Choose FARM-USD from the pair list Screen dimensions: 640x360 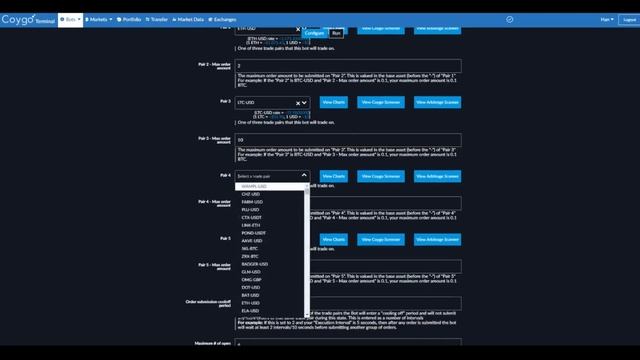270,202
